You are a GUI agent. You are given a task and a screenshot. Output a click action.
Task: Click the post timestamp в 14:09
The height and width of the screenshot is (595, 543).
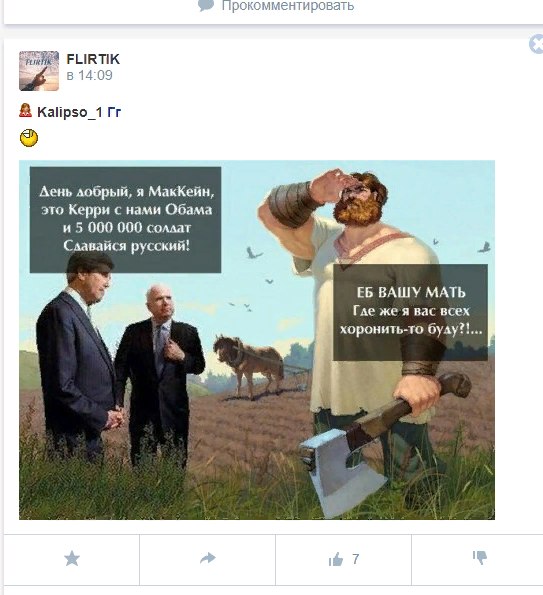(x=90, y=76)
